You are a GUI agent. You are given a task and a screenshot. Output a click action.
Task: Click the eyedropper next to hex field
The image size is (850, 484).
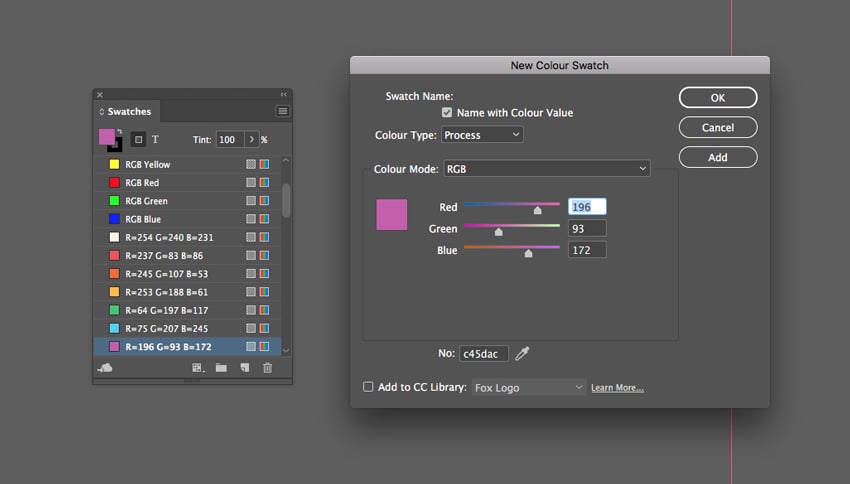pyautogui.click(x=522, y=353)
